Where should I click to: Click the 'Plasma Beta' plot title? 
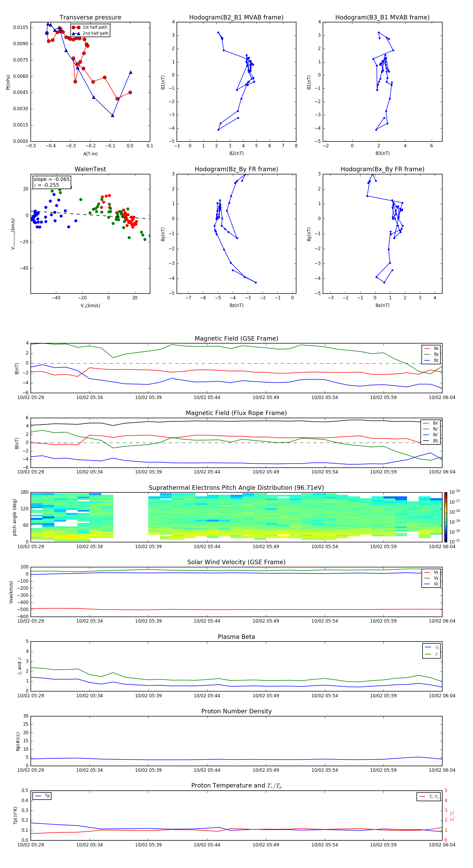[x=236, y=637]
